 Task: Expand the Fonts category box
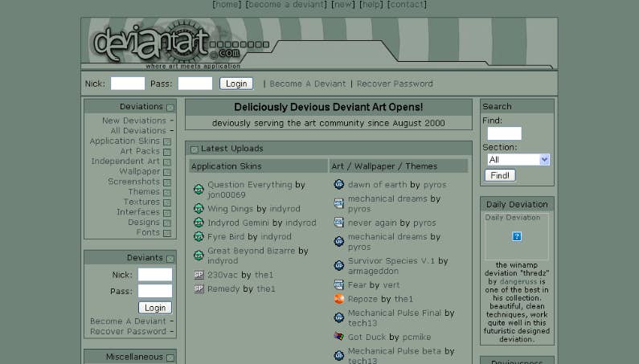[167, 234]
